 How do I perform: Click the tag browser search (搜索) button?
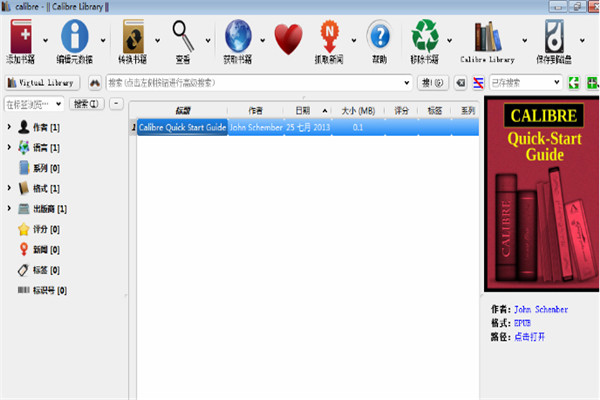click(86, 104)
